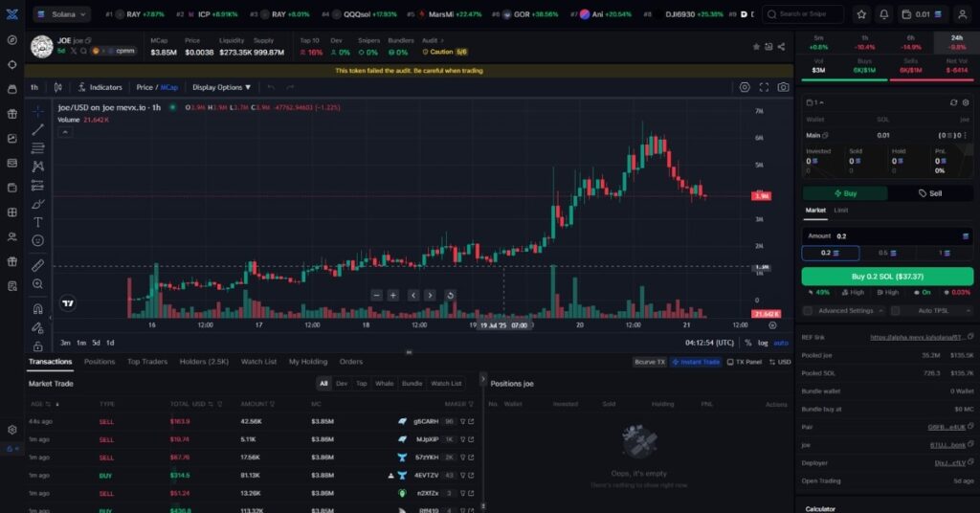Switch to the Positions tab

(100, 362)
